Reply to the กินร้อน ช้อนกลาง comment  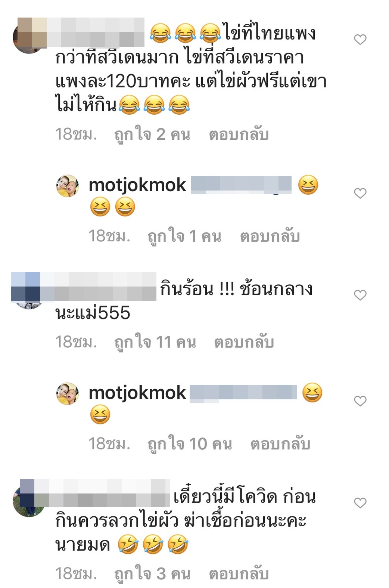[244, 342]
